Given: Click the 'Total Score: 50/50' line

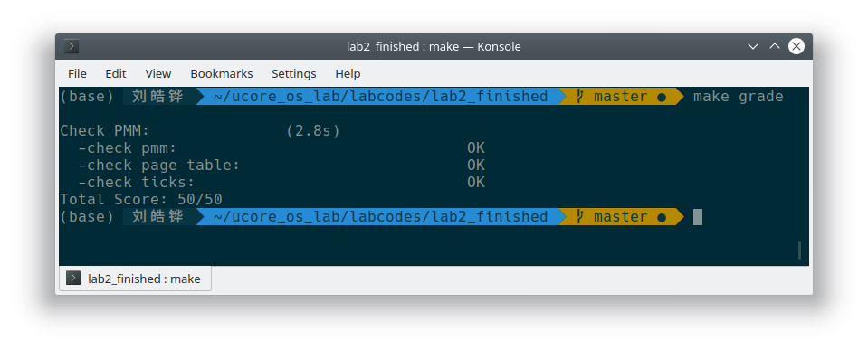Looking at the screenshot, I should (141, 200).
